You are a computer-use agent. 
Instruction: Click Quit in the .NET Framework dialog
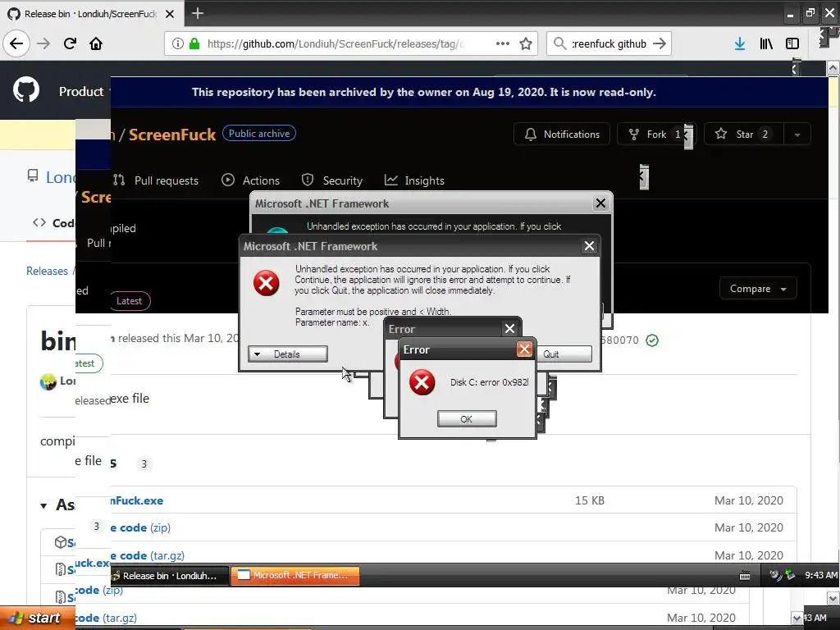point(564,354)
